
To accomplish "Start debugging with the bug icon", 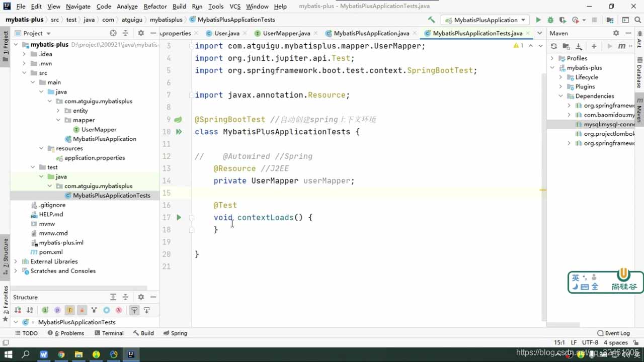I will 550,20.
